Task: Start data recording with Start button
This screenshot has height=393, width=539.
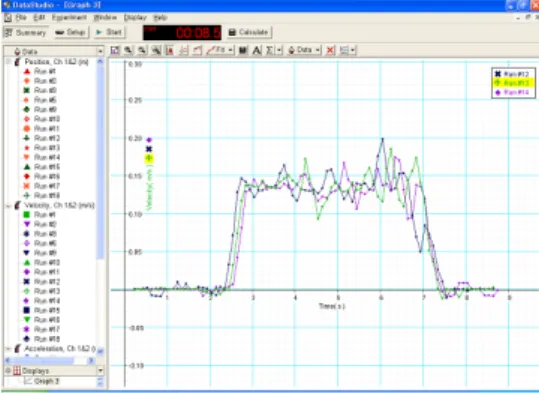Action: pos(109,33)
